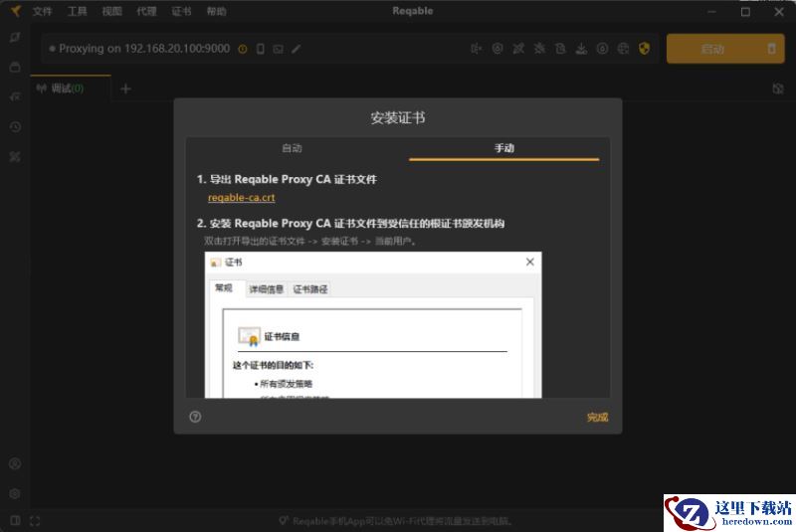Toggle fullscreen icon in bottom-left corner

coord(35,520)
